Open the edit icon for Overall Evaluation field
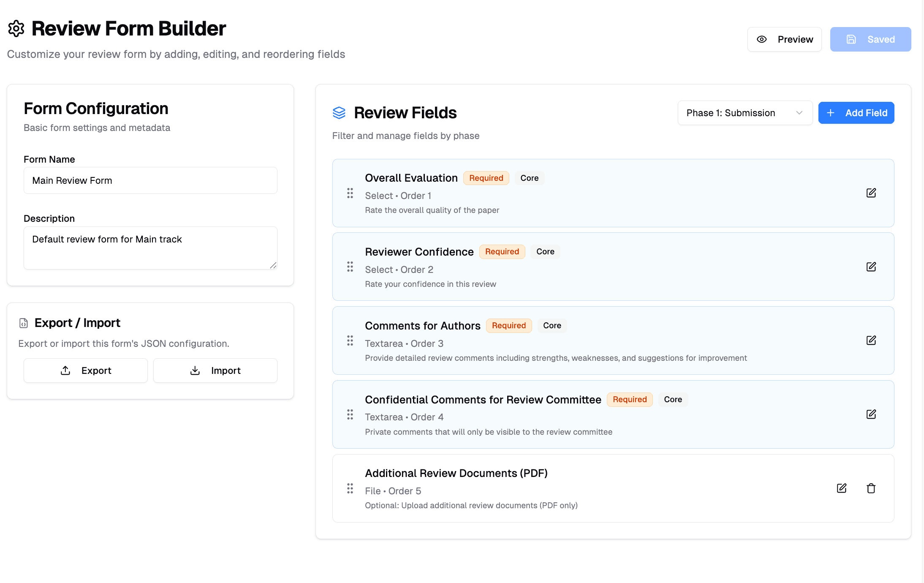924x583 pixels. [872, 193]
